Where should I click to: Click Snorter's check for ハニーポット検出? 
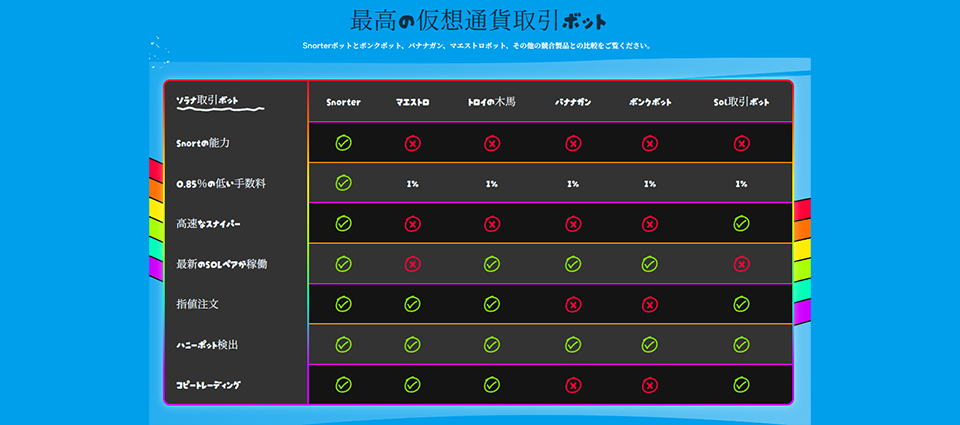click(343, 345)
